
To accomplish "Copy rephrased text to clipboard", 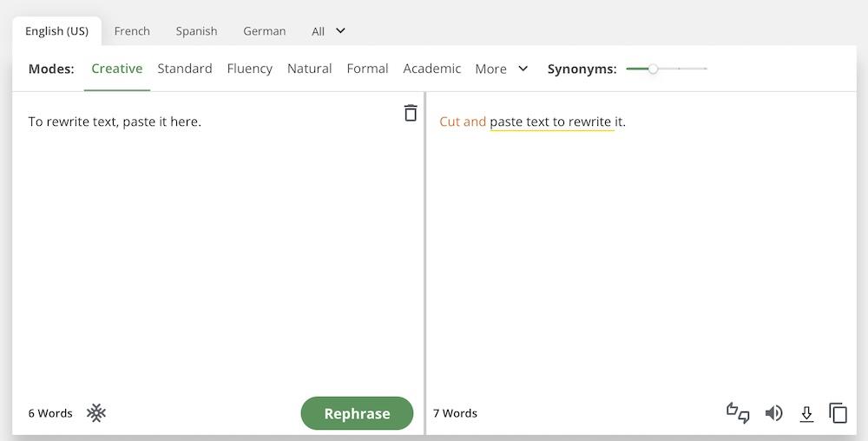I will pyautogui.click(x=838, y=413).
